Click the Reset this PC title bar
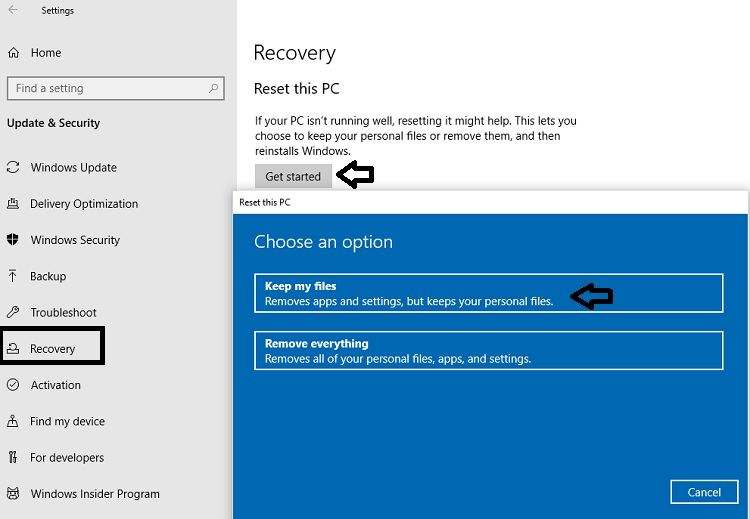 coord(490,202)
